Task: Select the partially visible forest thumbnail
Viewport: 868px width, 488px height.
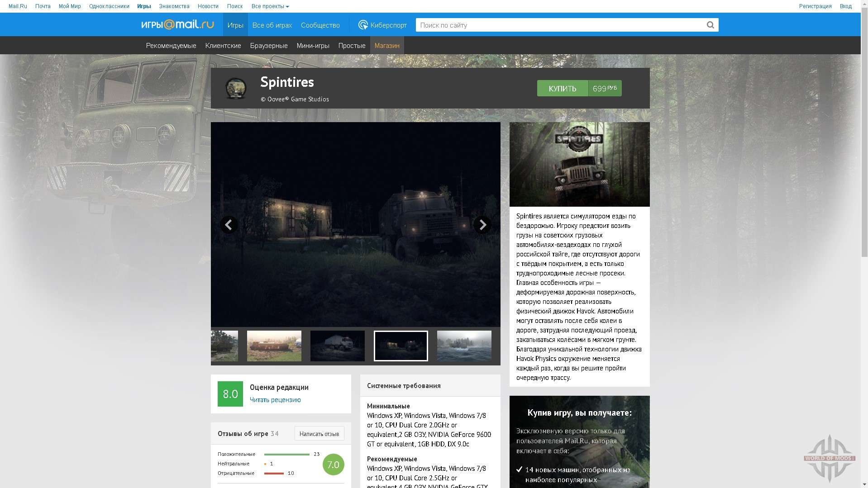Action: [x=224, y=346]
